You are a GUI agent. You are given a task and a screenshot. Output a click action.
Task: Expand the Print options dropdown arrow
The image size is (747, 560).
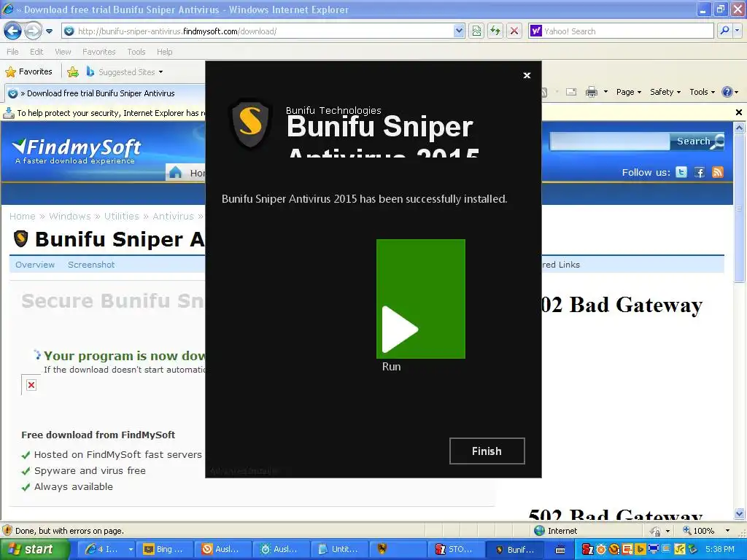point(605,92)
